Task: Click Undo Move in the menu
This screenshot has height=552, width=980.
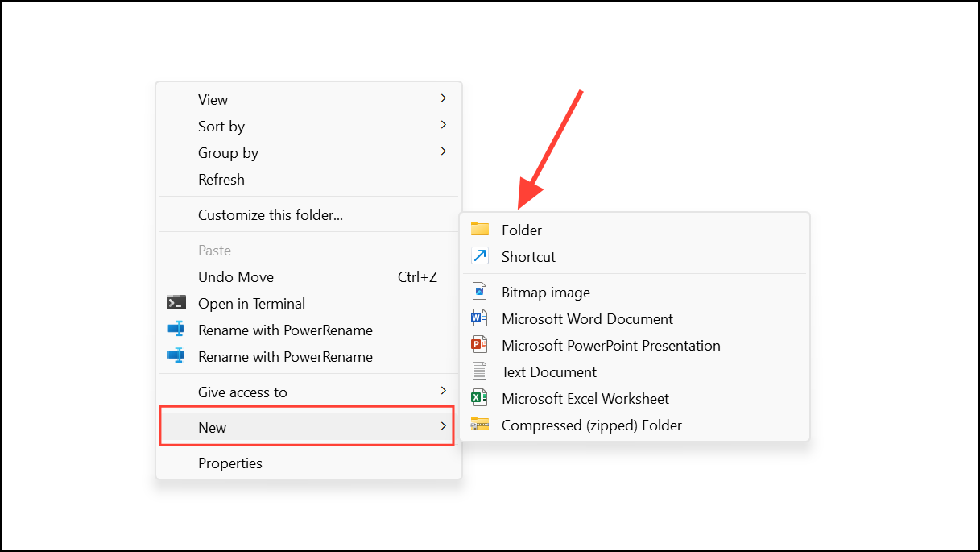Action: tap(235, 276)
